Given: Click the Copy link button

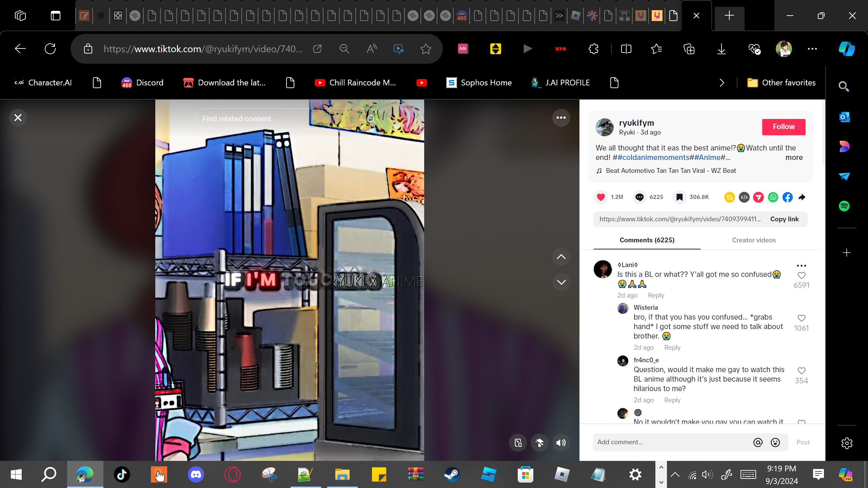Looking at the screenshot, I should pyautogui.click(x=784, y=219).
